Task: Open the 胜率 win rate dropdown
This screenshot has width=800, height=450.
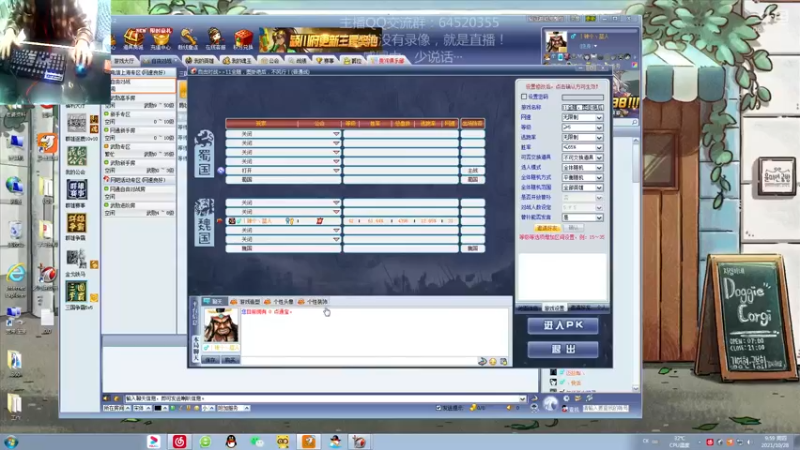Action: [582, 147]
